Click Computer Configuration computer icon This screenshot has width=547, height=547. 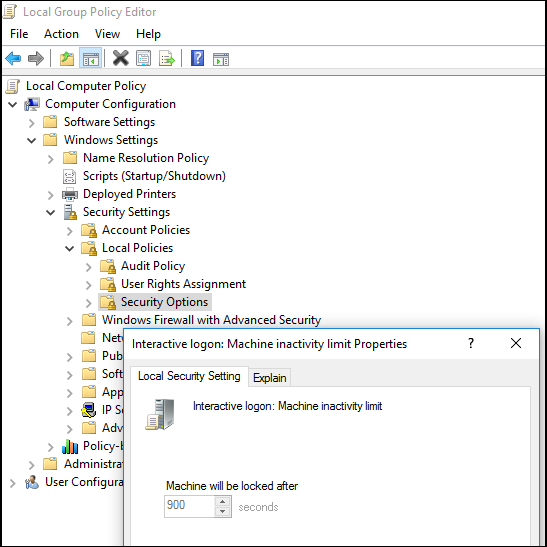(x=32, y=104)
